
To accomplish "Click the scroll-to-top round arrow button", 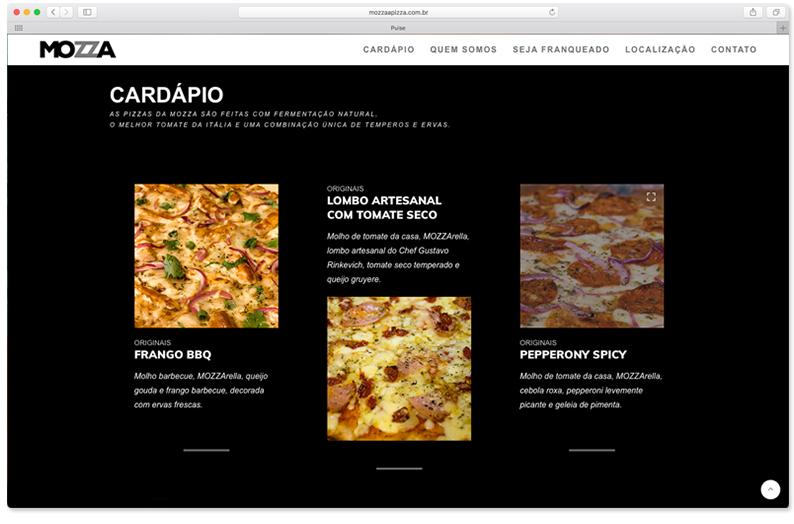I will point(770,489).
